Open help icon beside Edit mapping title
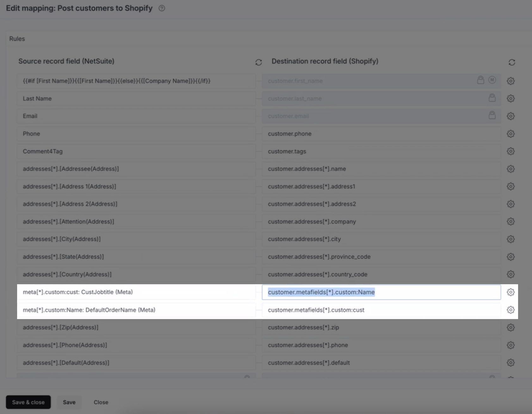 (x=162, y=8)
